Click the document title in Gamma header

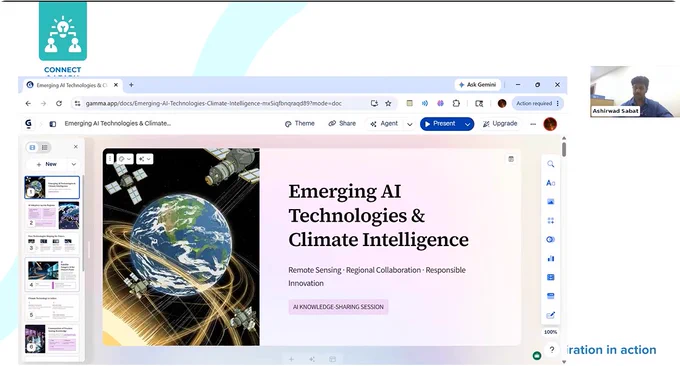[x=118, y=124]
